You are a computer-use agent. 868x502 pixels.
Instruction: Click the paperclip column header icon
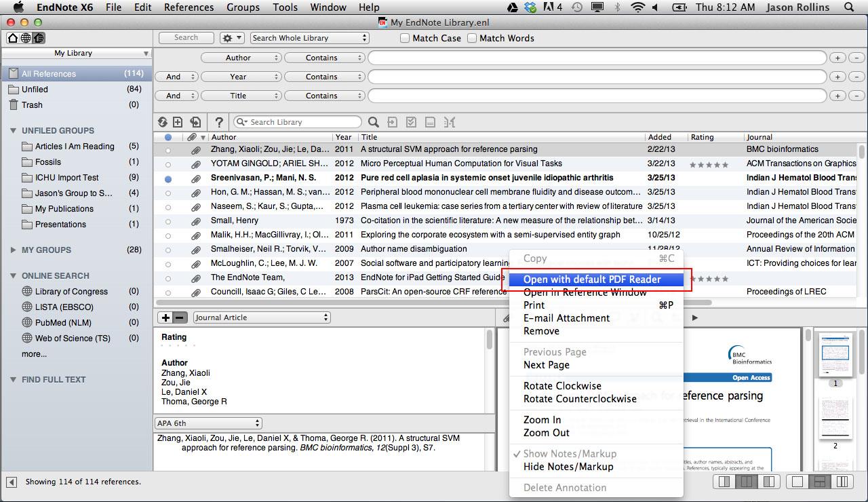click(193, 137)
